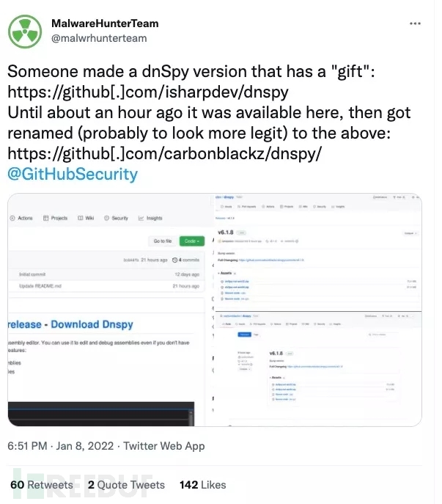Screen dimensions: 442x504
Task: View the 142 Likes list
Action: tap(203, 485)
